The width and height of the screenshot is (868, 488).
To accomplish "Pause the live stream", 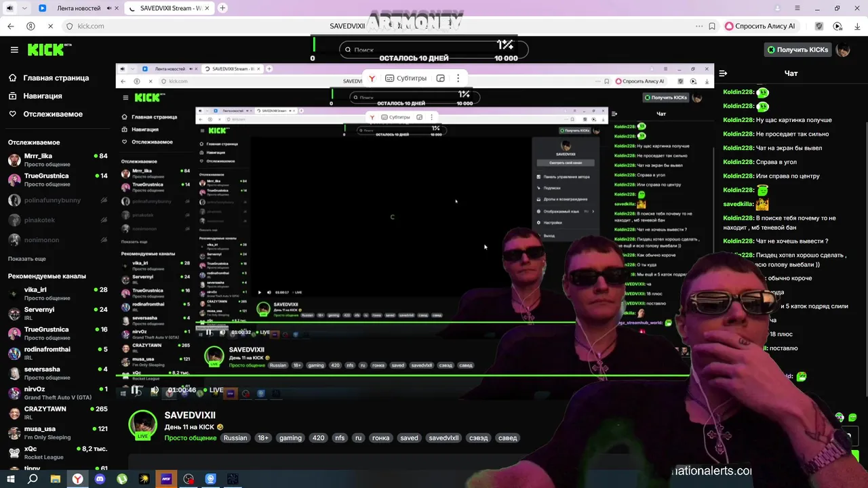I will click(136, 390).
